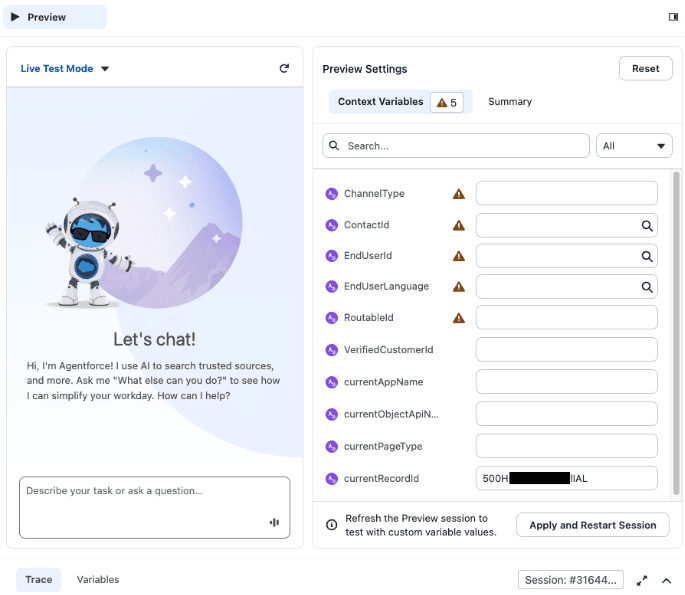Click the EndUserLanguage lookup search icon
Image resolution: width=685 pixels, height=595 pixels.
(647, 287)
